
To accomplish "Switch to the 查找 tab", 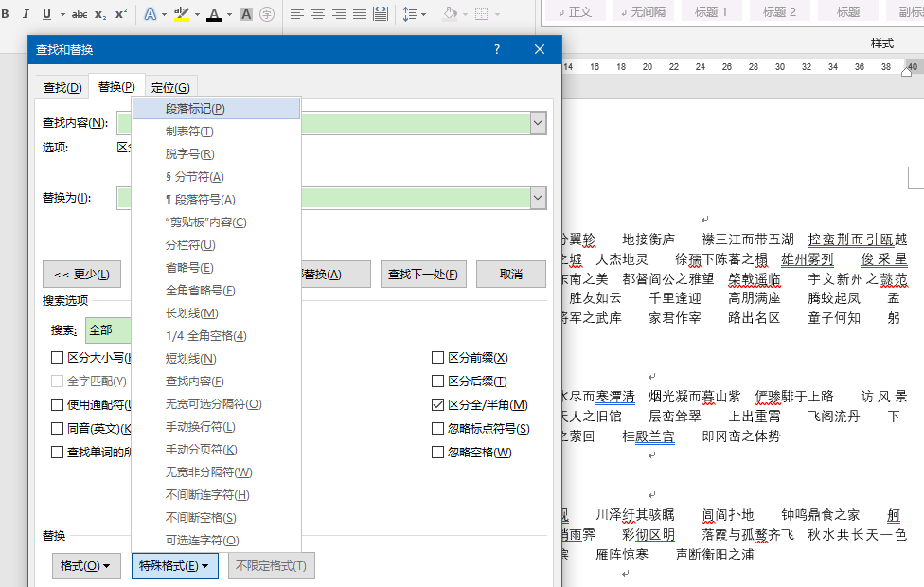I will (62, 88).
